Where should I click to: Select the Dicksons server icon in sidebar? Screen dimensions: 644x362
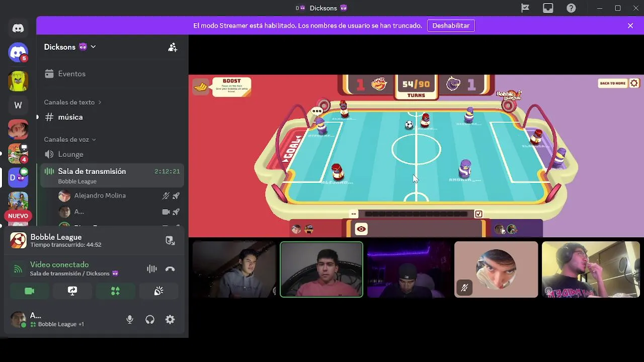[x=18, y=177]
